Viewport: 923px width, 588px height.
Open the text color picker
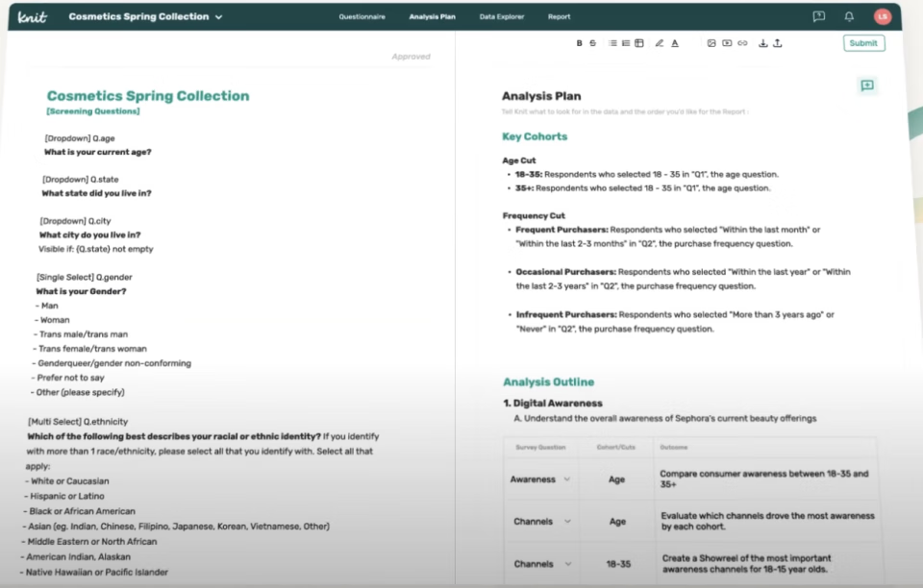click(x=675, y=43)
